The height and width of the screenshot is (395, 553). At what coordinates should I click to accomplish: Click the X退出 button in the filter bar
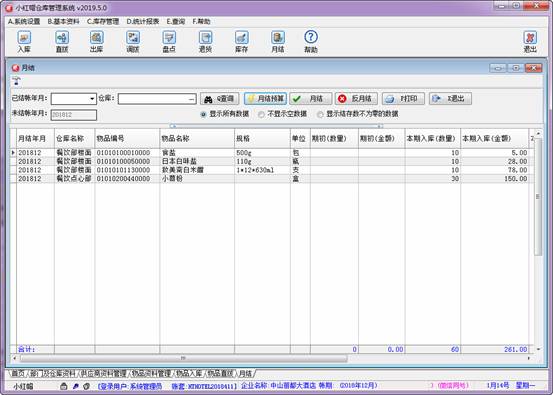tap(450, 99)
